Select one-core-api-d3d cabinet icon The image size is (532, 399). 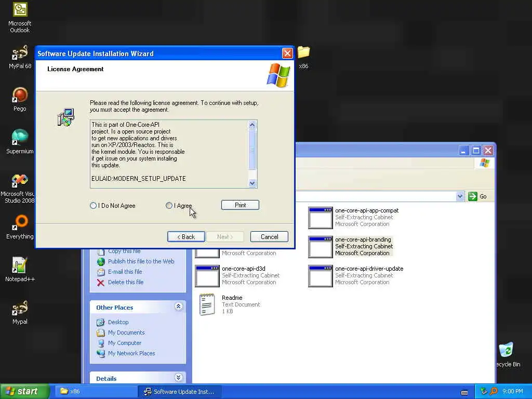(207, 276)
